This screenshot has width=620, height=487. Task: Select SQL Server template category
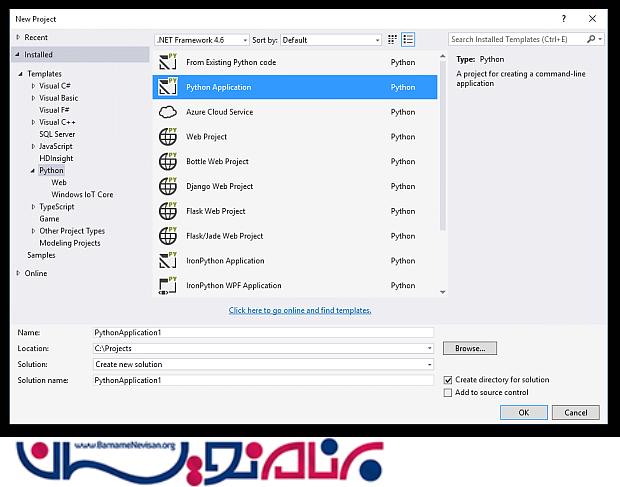coord(57,134)
